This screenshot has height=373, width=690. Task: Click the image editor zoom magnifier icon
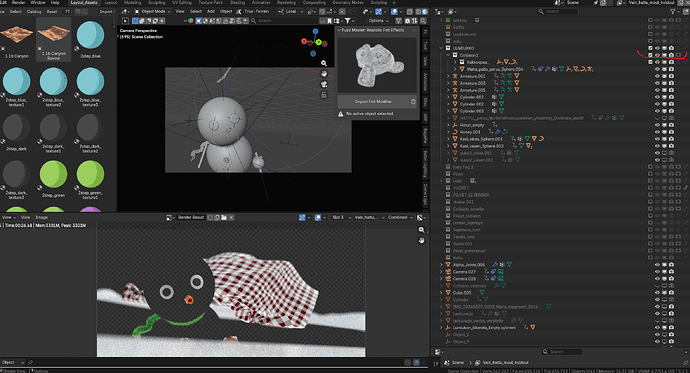[422, 230]
